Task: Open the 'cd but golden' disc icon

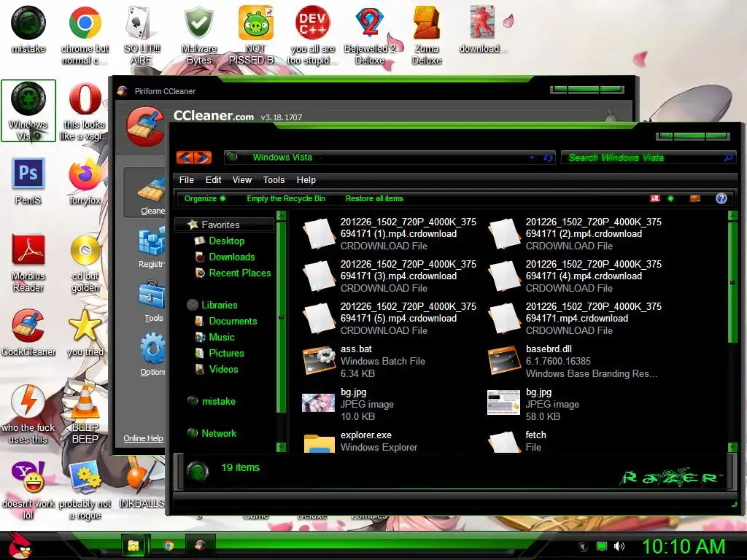Action: 85,262
